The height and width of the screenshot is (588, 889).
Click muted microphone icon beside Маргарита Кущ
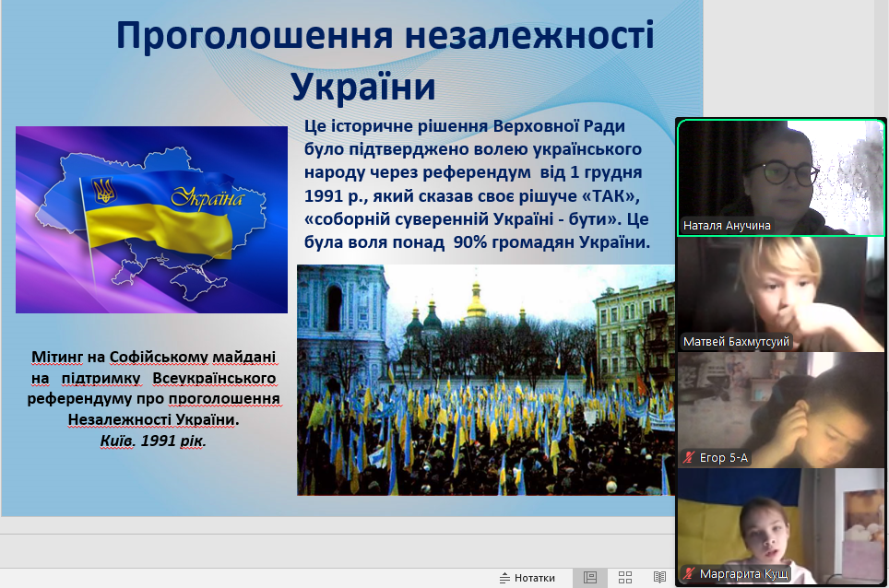click(689, 574)
